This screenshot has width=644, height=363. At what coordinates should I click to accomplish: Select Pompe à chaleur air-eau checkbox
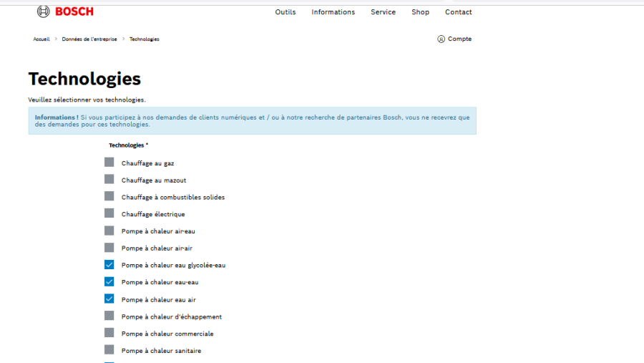click(109, 231)
